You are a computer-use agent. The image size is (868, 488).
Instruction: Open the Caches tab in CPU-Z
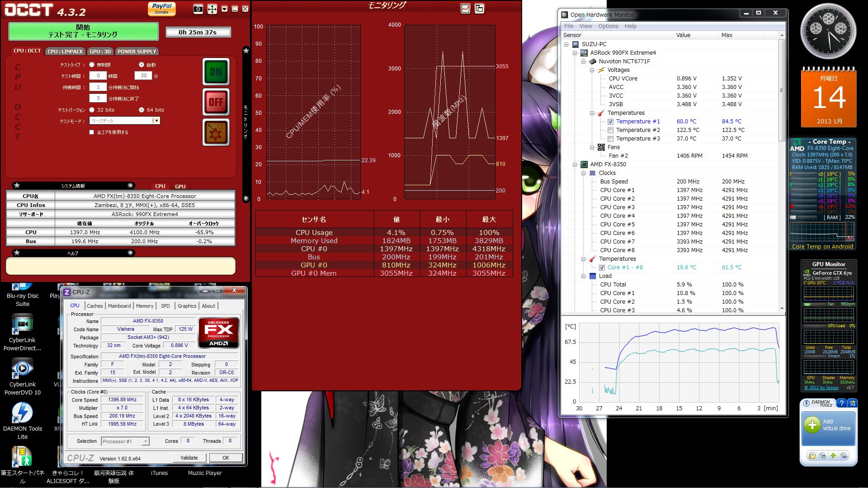[x=95, y=306]
